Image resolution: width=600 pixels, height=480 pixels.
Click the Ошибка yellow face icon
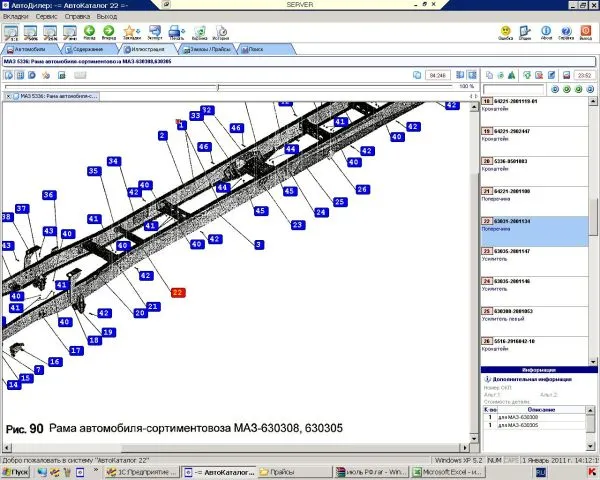click(x=505, y=33)
